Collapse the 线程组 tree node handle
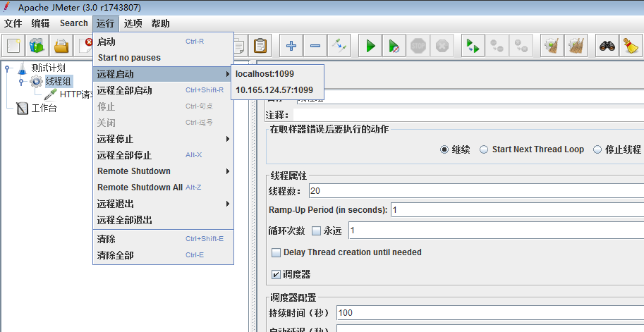This screenshot has width=644, height=332. [x=21, y=82]
